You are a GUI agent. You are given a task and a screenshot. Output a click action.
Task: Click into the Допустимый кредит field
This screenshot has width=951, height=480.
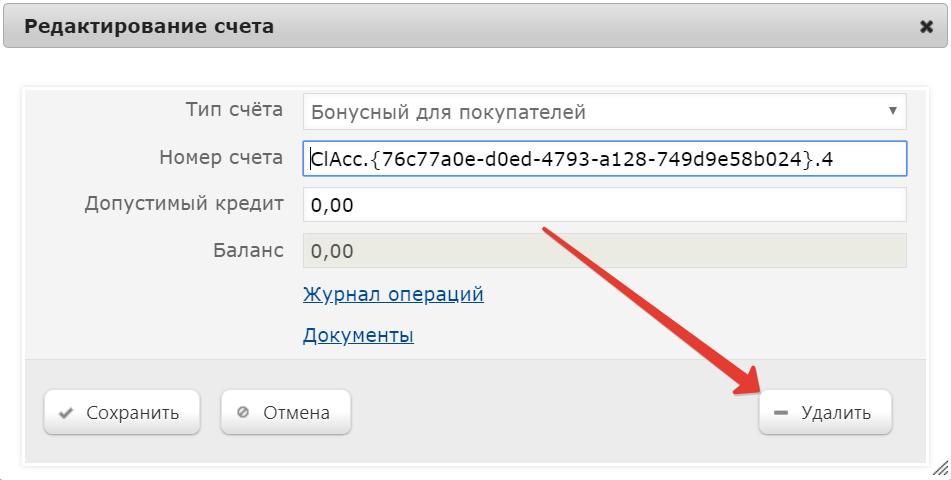(605, 205)
